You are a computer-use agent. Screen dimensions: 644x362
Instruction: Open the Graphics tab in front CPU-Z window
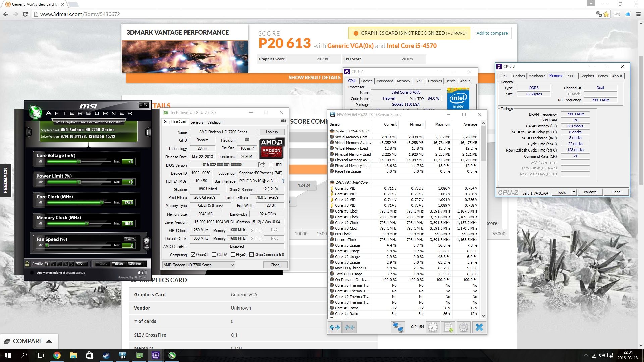pyautogui.click(x=587, y=76)
